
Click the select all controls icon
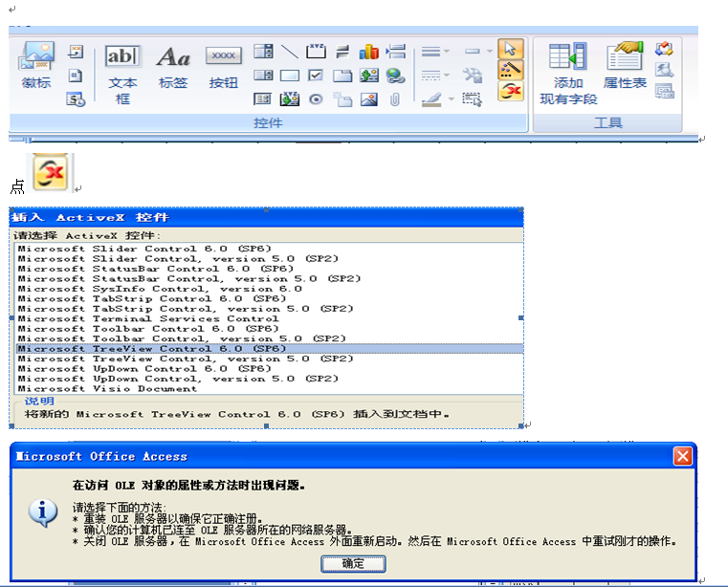473,99
